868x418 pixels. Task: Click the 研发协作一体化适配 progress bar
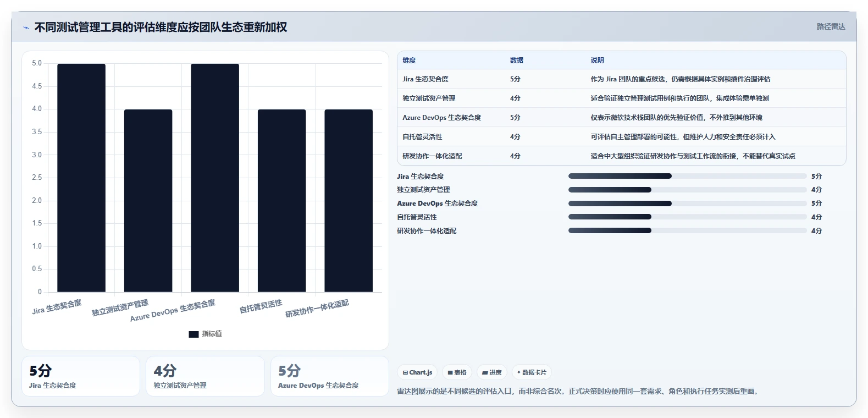click(687, 230)
